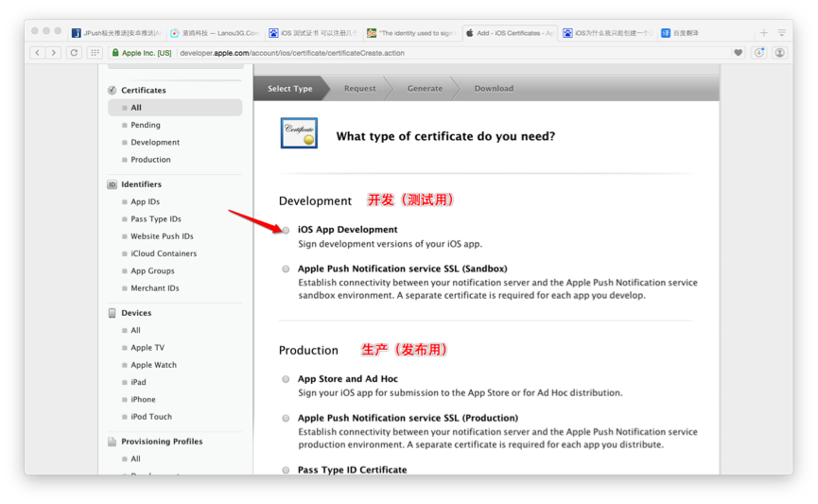Select App Store and Ad Hoc option

[x=286, y=379]
